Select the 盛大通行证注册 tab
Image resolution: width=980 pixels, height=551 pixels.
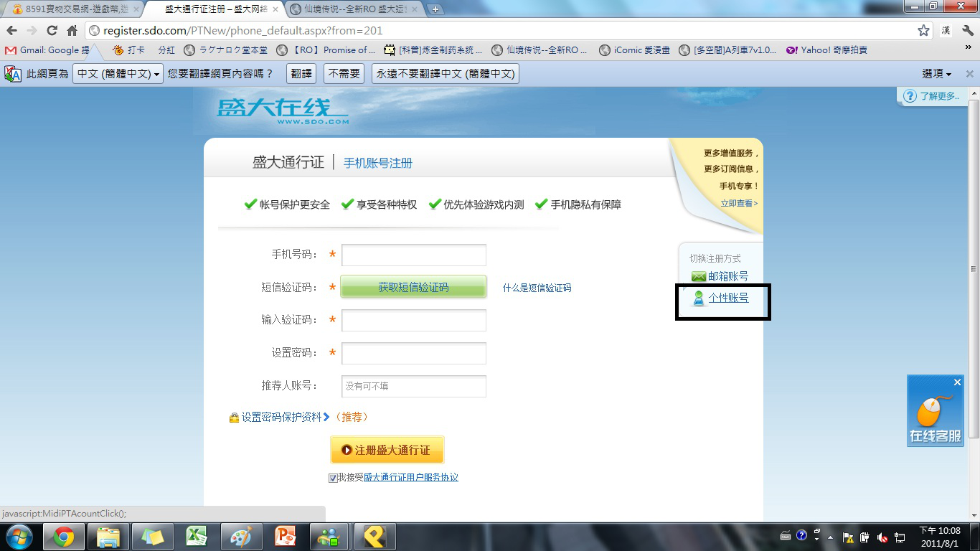214,9
